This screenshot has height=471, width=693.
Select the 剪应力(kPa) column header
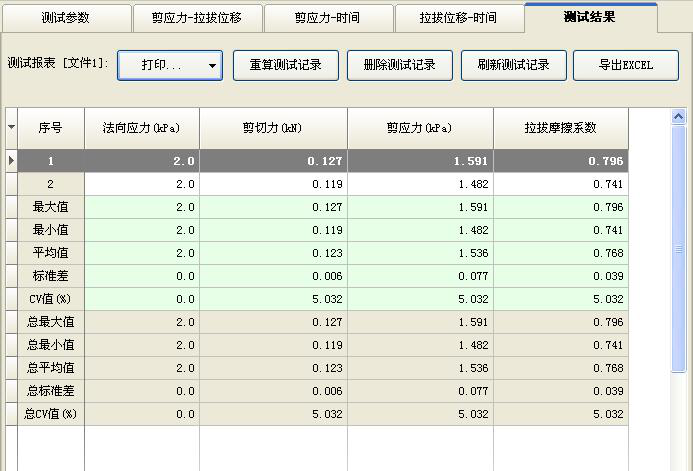420,128
